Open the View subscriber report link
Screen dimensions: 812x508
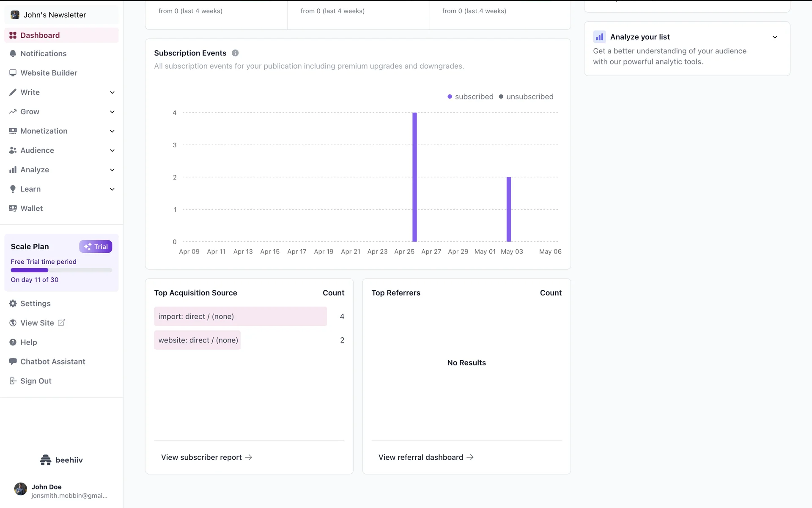(x=206, y=457)
